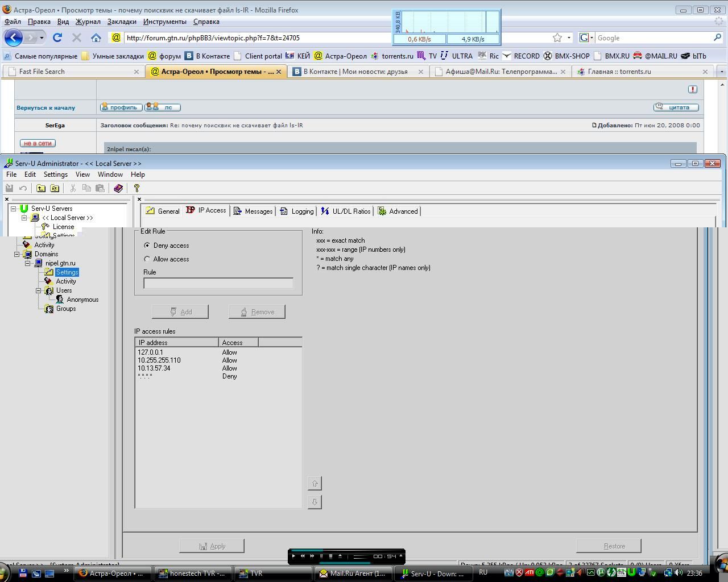Click the question mark help icon
The width and height of the screenshot is (728, 582).
(x=136, y=188)
